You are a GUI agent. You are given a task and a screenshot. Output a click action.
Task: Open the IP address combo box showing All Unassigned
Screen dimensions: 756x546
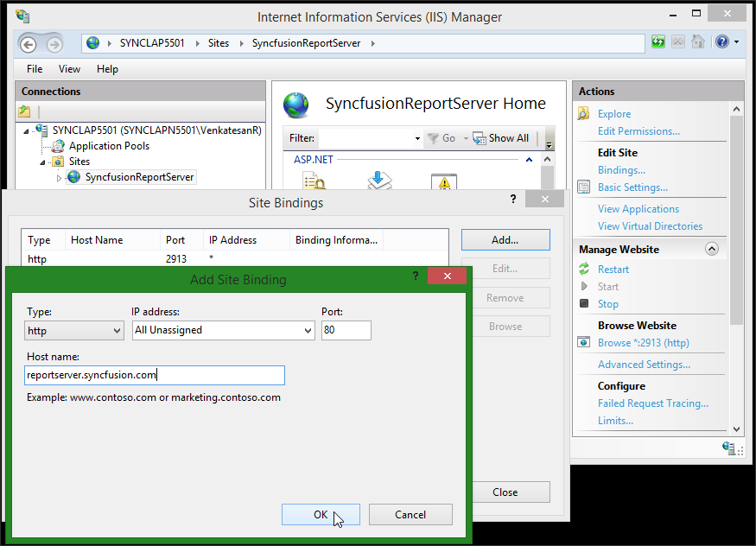click(223, 331)
